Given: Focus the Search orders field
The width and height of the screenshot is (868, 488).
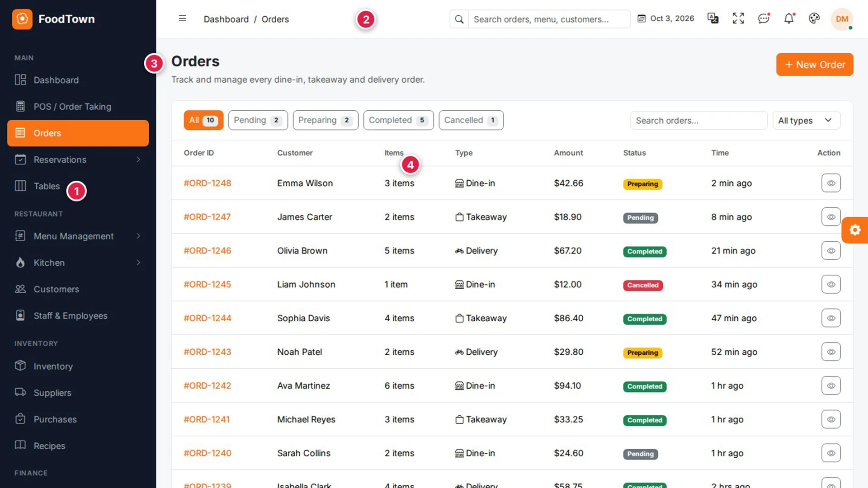Looking at the screenshot, I should pyautogui.click(x=699, y=120).
